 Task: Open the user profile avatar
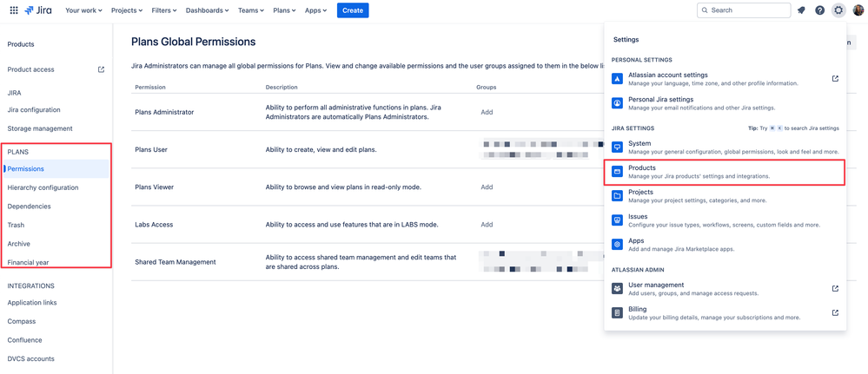coord(858,10)
